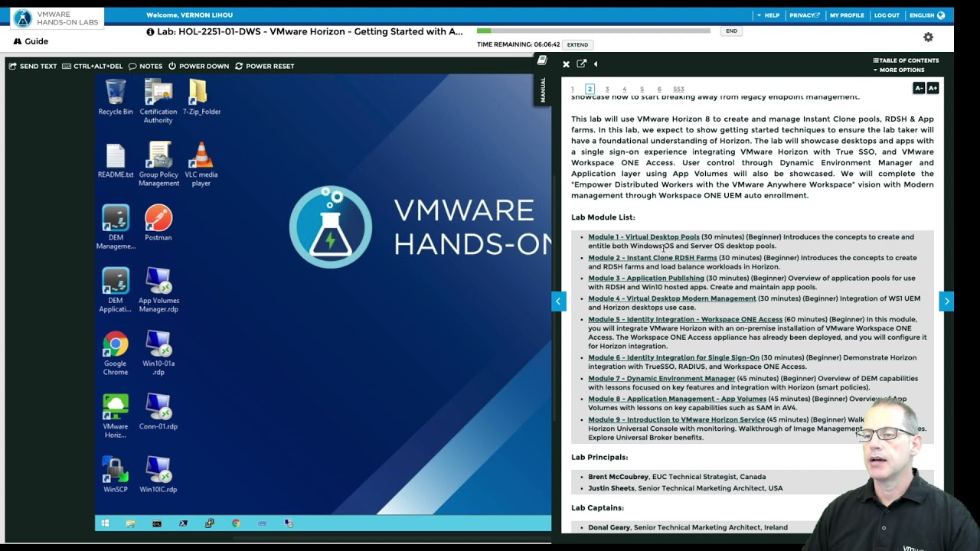Click the Windows Start button
Image resolution: width=980 pixels, height=551 pixels.
click(105, 523)
